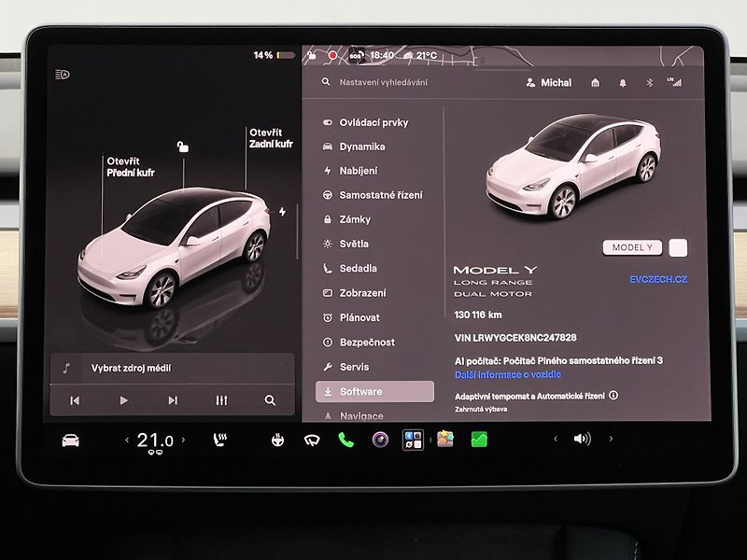Open the green Phone app
747x560 pixels.
click(x=345, y=440)
